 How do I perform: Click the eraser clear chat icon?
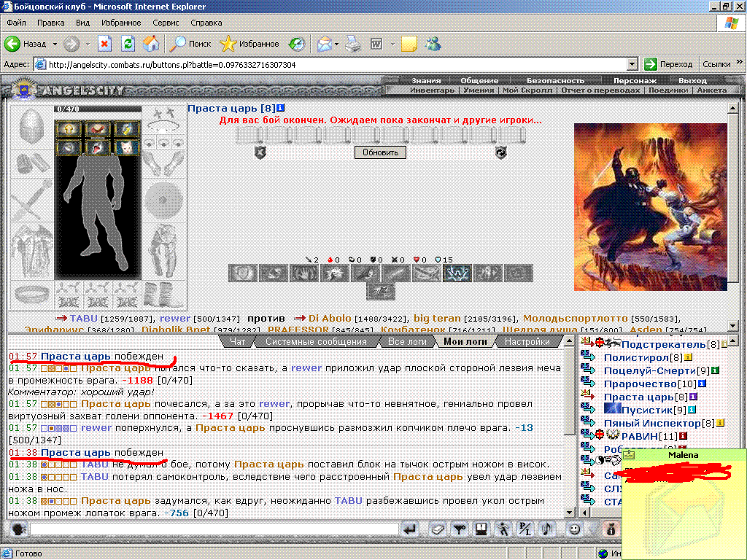(x=437, y=529)
